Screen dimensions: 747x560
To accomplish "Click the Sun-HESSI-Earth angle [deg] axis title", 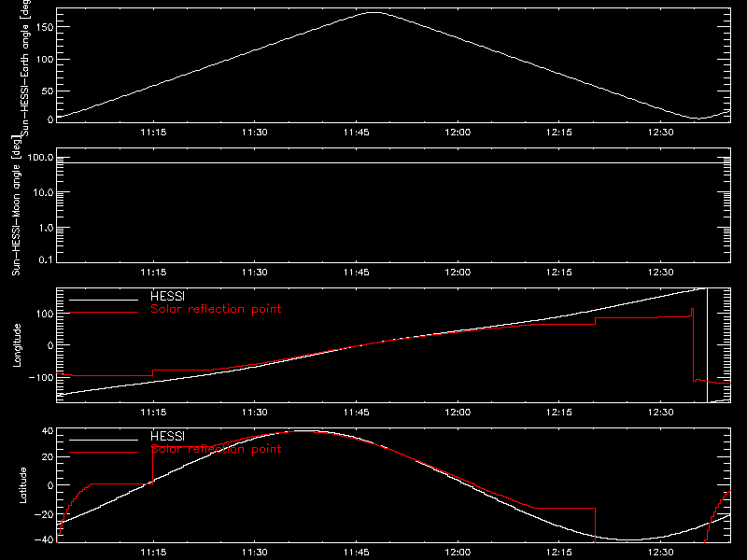I will [x=25, y=68].
